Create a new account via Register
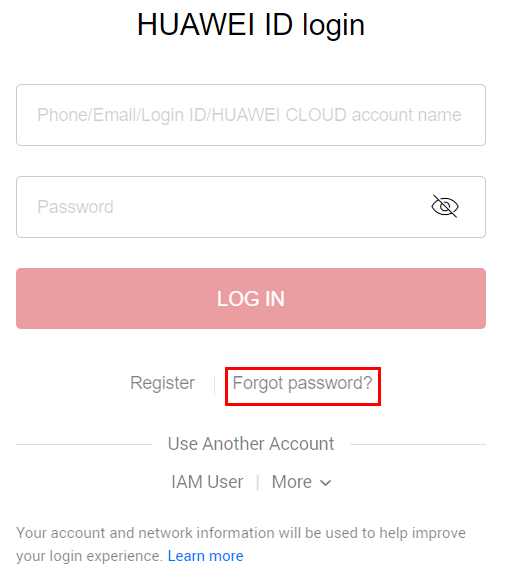 pos(162,383)
